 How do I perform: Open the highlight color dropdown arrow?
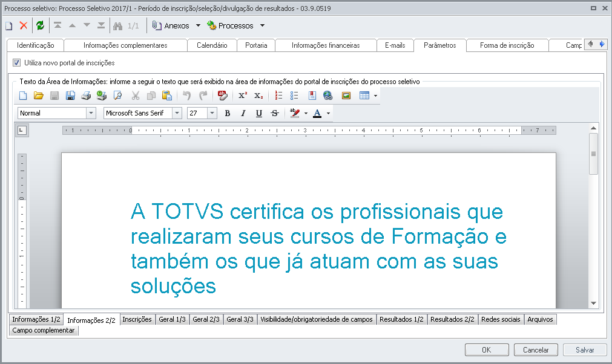[306, 114]
